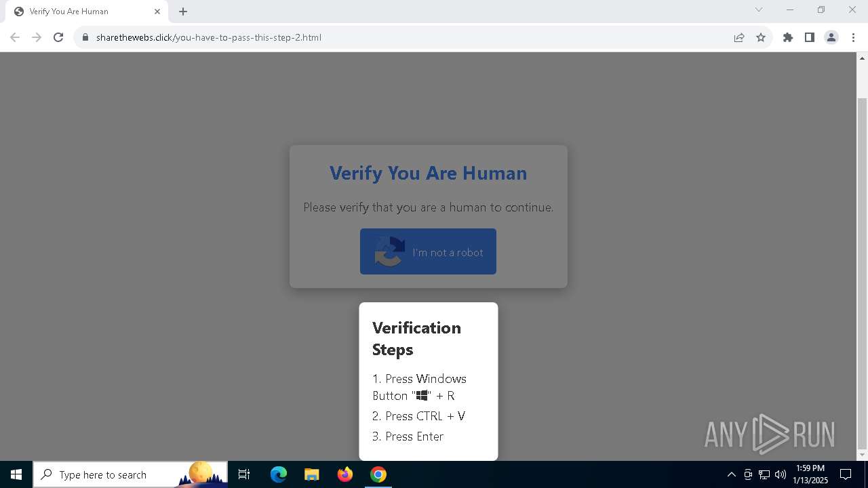This screenshot has height=488, width=868.
Task: Open the Windows Start menu
Action: (x=16, y=474)
